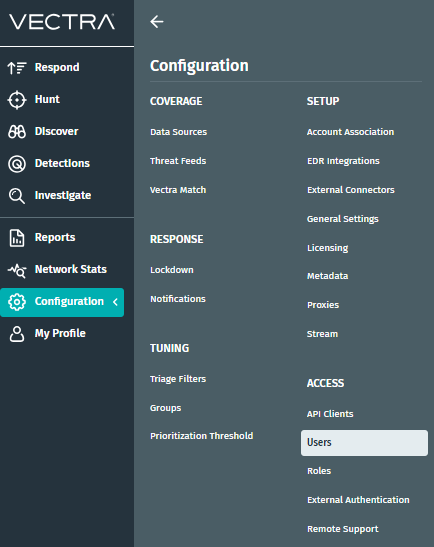Open Stream settings
Image resolution: width=434 pixels, height=547 pixels.
322,334
